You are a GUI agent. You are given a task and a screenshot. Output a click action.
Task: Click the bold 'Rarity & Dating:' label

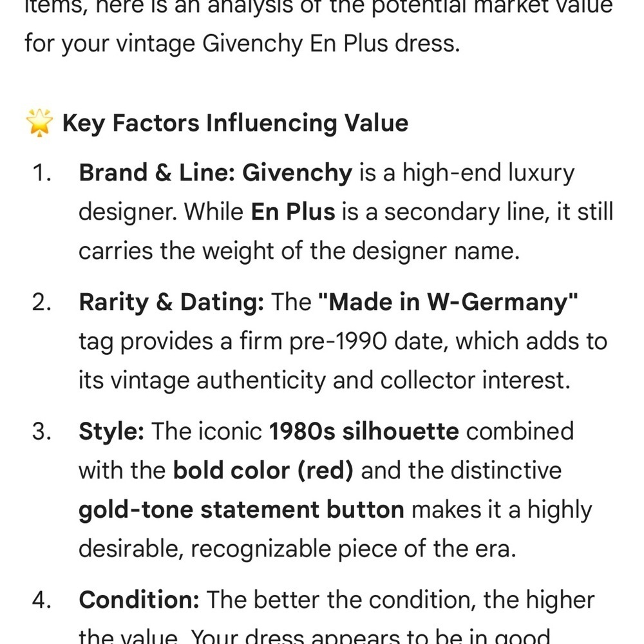171,302
